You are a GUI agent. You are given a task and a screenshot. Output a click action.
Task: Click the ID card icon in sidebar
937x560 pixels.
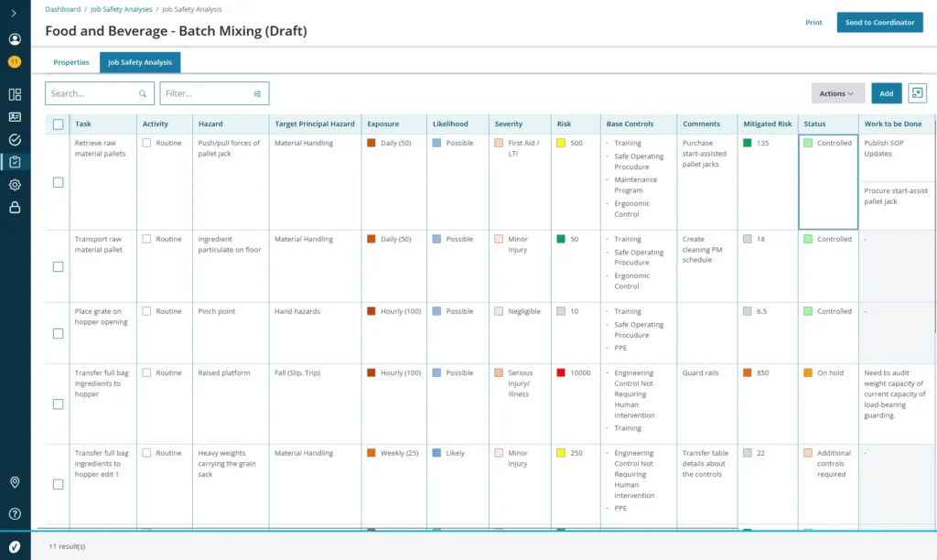(x=15, y=117)
